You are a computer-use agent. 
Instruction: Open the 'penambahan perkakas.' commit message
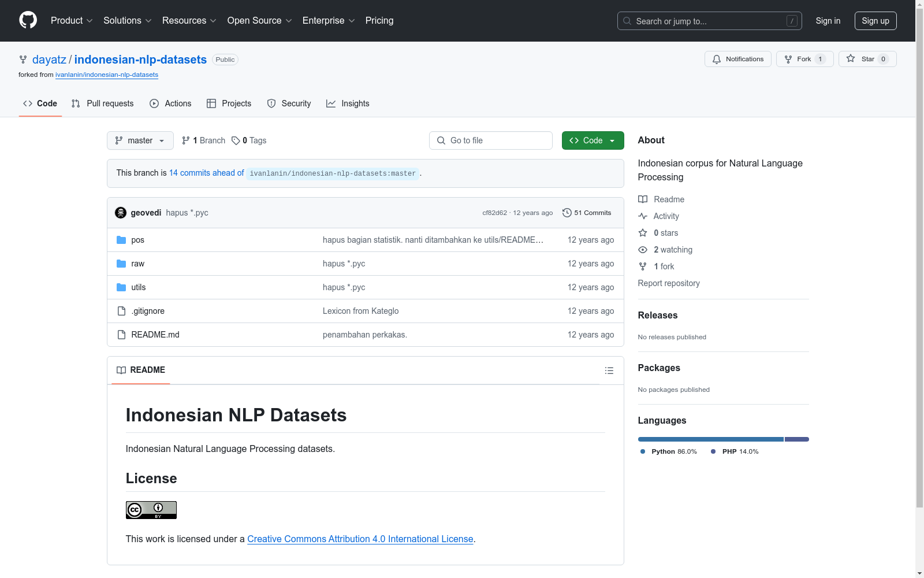pos(365,335)
